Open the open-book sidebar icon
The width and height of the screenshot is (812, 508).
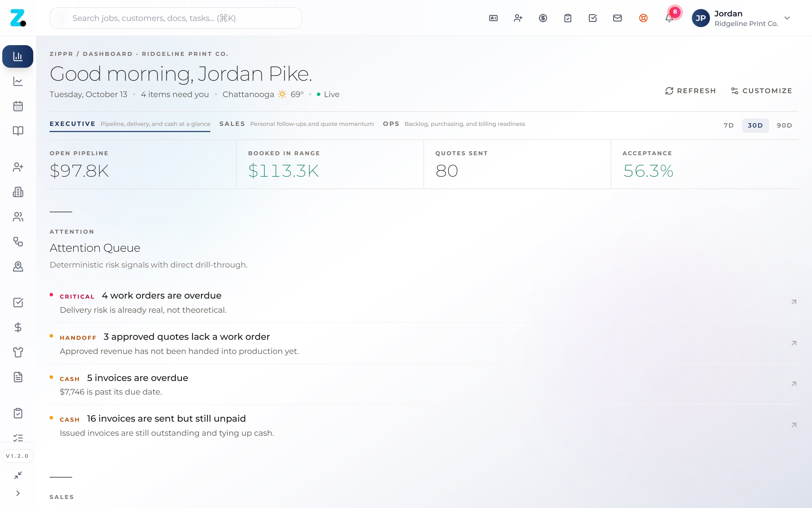18,131
